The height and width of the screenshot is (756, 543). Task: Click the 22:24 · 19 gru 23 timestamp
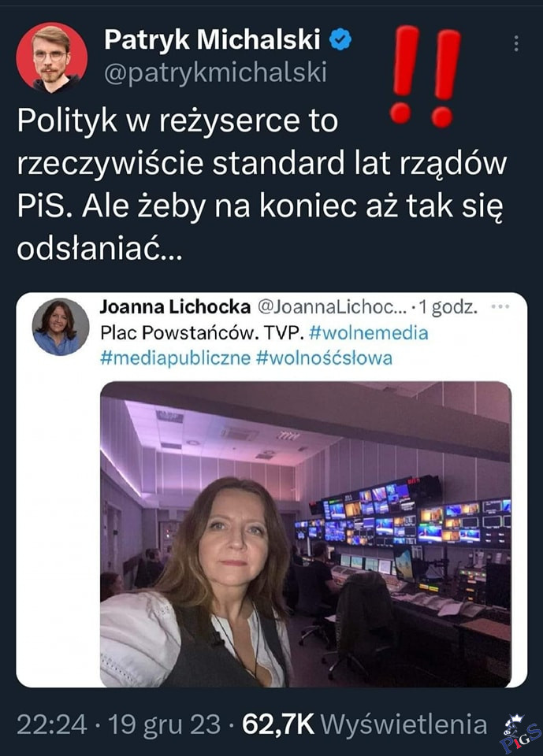[x=119, y=724]
